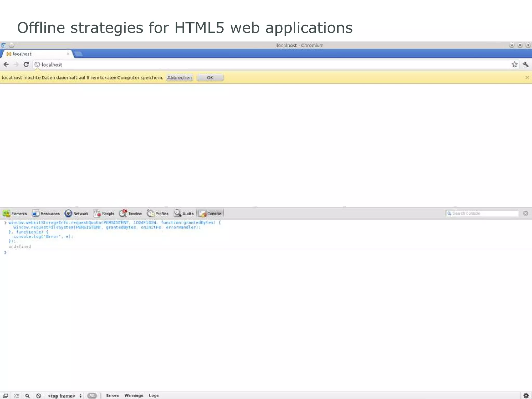The height and width of the screenshot is (399, 532).
Task: Filter console by Warnings
Action: click(134, 396)
